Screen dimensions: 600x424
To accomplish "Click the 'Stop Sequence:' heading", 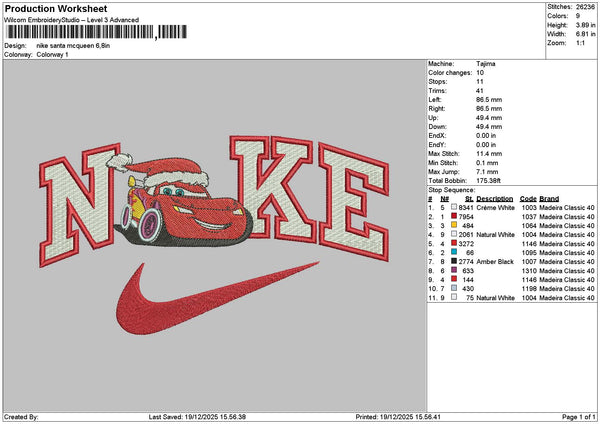I will [x=452, y=190].
